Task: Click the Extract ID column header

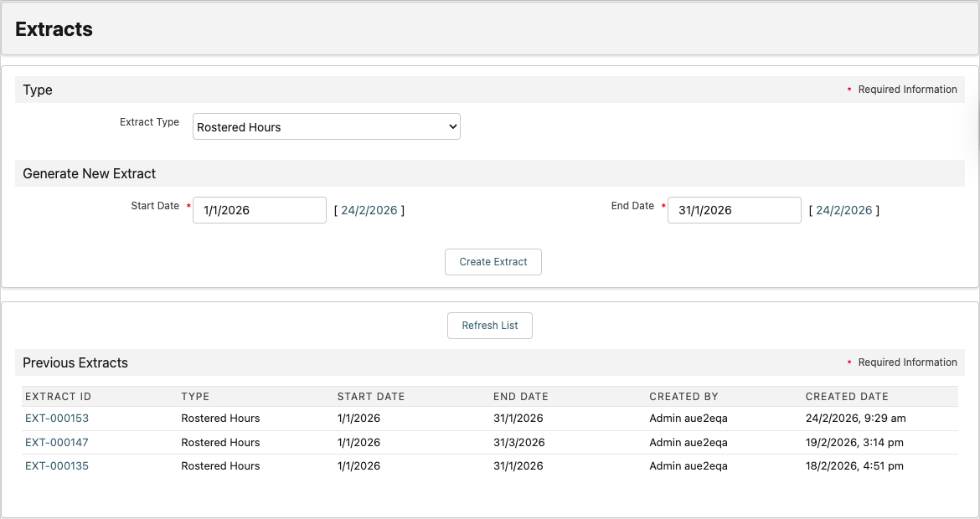Action: click(x=58, y=396)
